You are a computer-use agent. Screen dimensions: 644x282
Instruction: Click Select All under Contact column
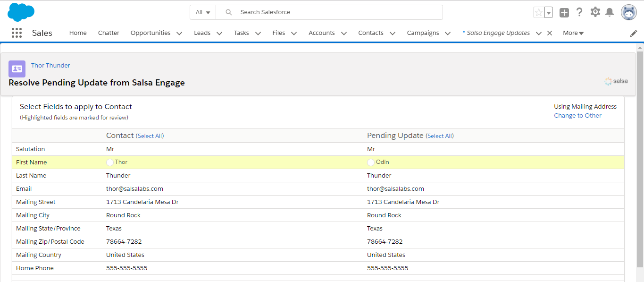[150, 136]
